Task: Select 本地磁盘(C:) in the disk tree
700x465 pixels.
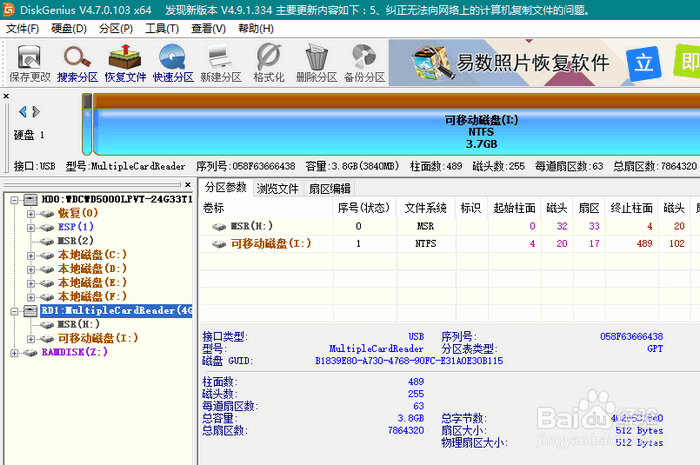Action: (x=92, y=255)
